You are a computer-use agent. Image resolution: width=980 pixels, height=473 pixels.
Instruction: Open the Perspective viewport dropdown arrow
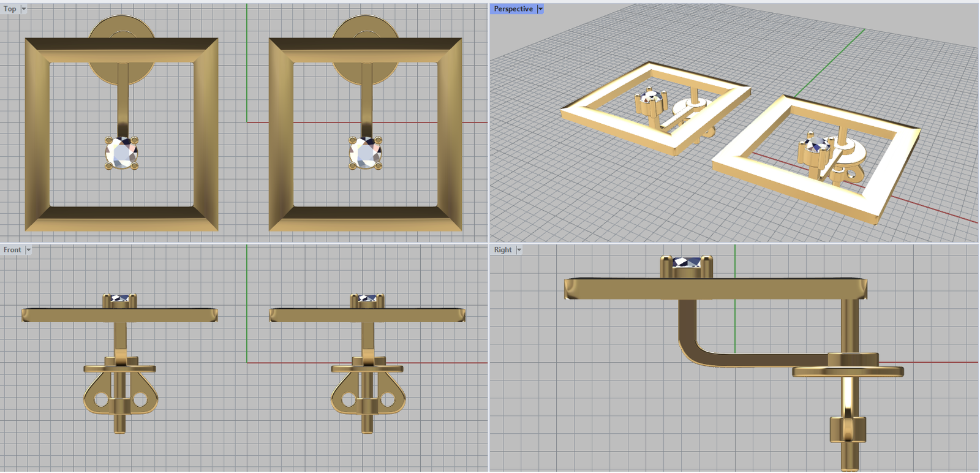tap(540, 9)
